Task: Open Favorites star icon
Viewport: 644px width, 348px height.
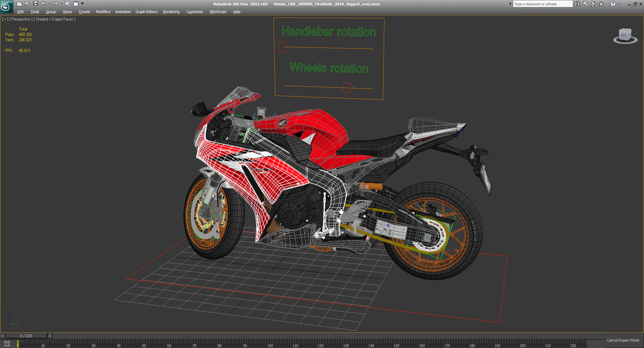Action: coord(601,4)
